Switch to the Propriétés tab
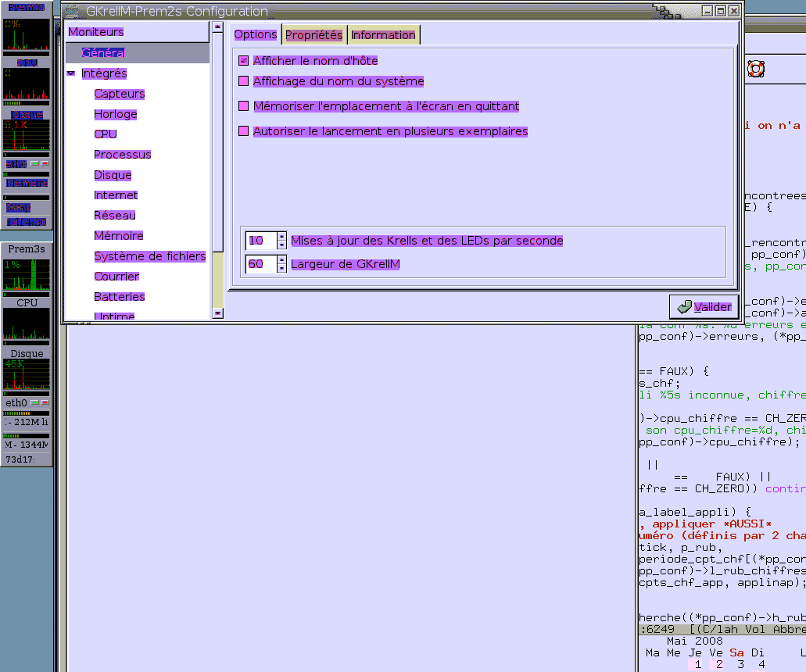Viewport: 806px width, 672px height. (313, 35)
